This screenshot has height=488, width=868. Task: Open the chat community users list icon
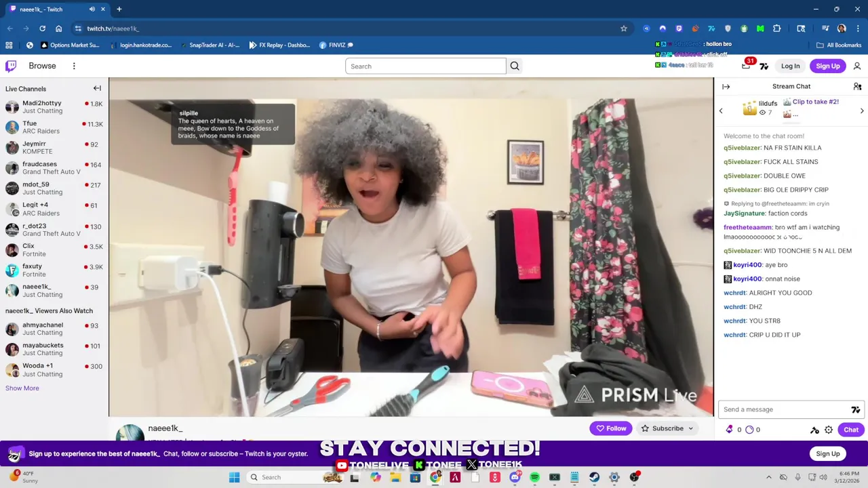tap(857, 86)
